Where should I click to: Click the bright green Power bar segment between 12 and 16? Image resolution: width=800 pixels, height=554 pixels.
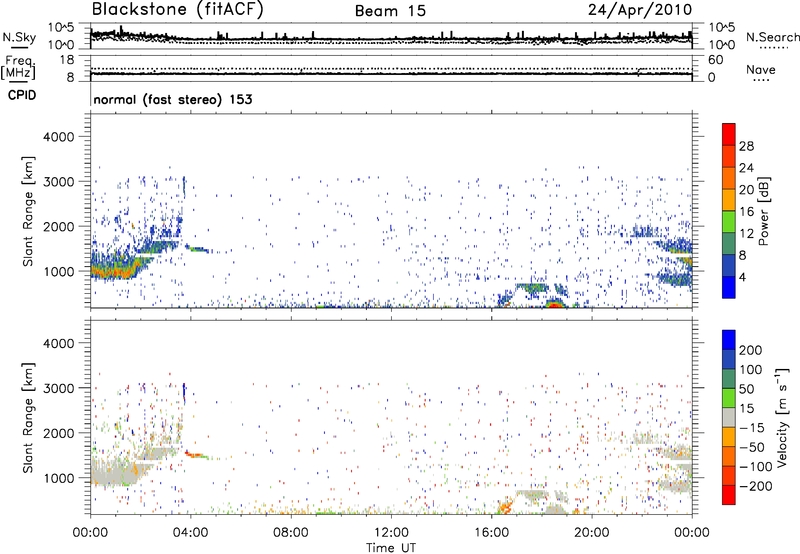tap(729, 221)
